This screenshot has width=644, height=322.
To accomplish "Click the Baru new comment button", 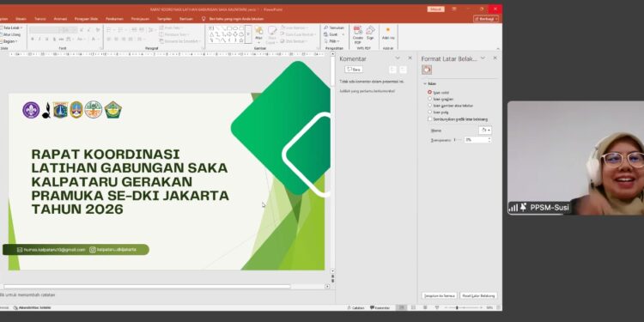I will pyautogui.click(x=354, y=70).
